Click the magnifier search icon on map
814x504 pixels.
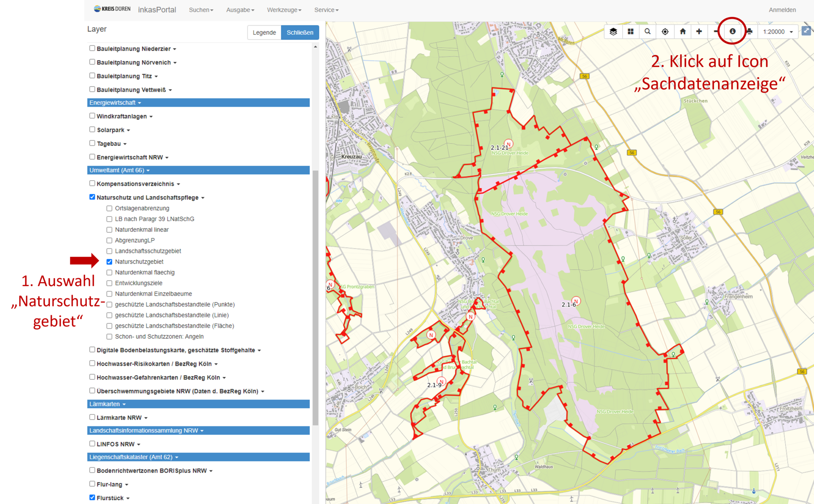(x=647, y=31)
